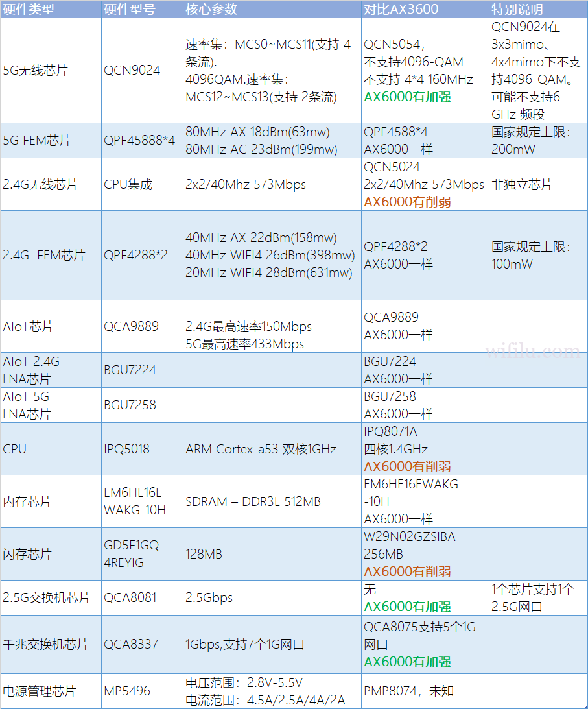Click the 非独立芯片 note
Viewport: 588px width, 709px height.
[538, 184]
